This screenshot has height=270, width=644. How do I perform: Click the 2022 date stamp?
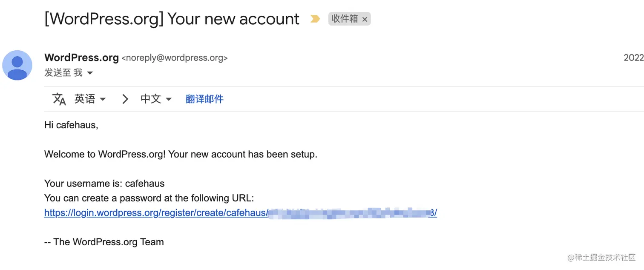pos(633,58)
